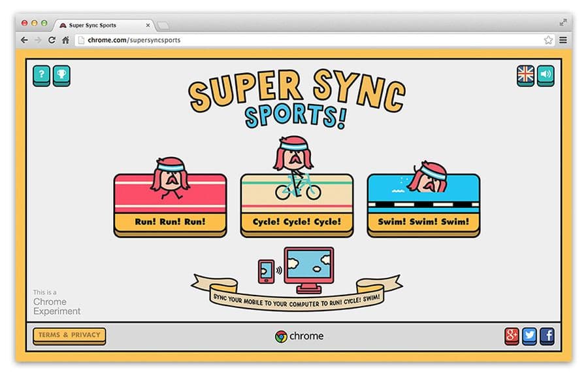Image resolution: width=588 pixels, height=376 pixels.
Task: Mute sound with the speaker button
Action: point(546,75)
